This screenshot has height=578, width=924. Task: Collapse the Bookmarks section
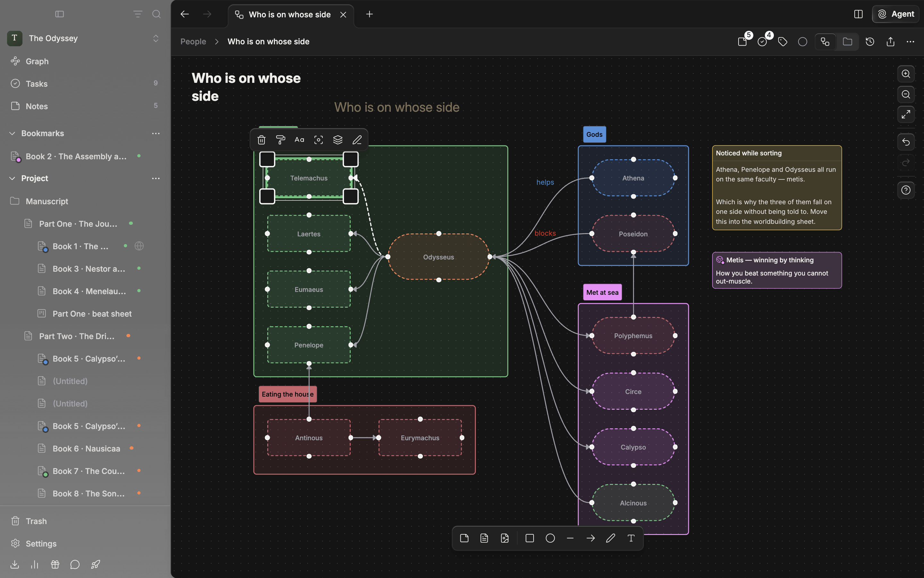click(12, 133)
